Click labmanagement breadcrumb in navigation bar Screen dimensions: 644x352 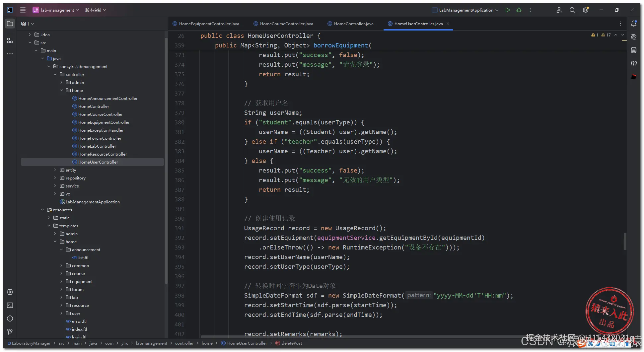point(152,343)
